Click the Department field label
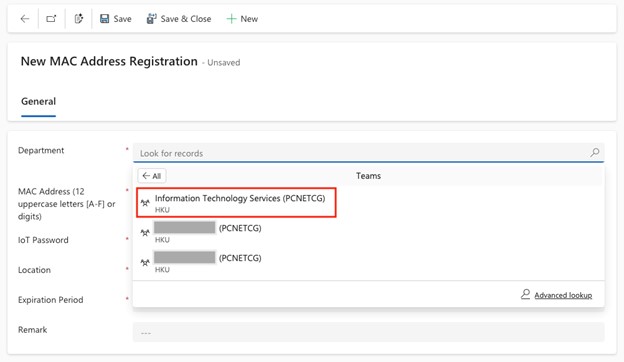The width and height of the screenshot is (624, 362). coord(41,150)
